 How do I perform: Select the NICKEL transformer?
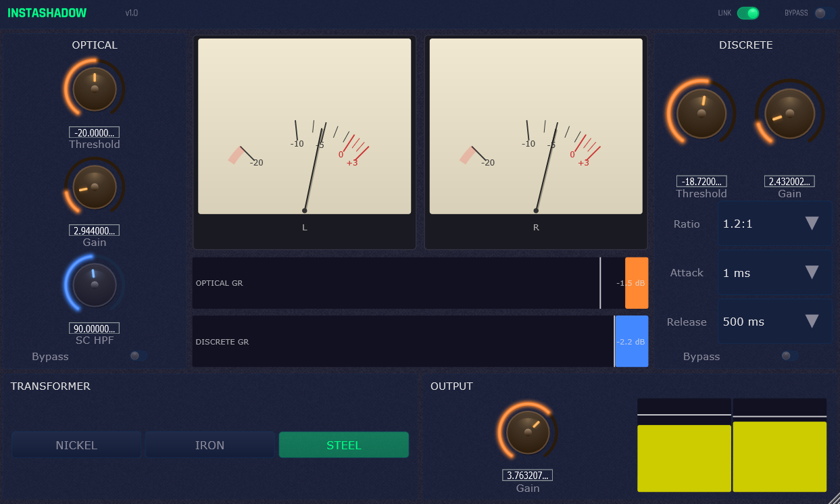(76, 445)
